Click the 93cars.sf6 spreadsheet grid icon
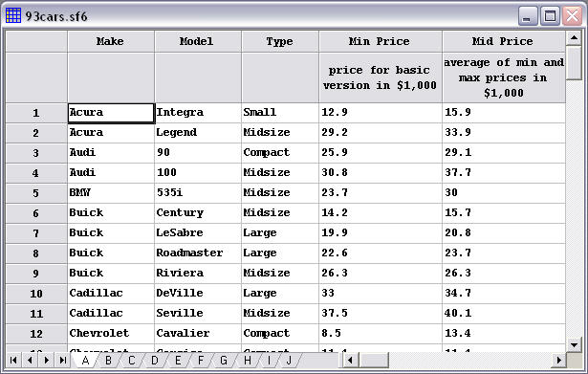 (13, 15)
